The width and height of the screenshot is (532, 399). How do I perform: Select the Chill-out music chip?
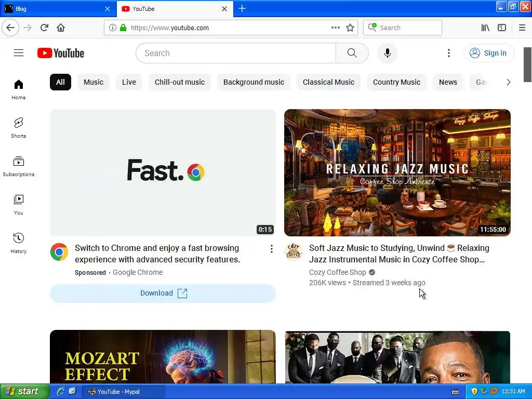coord(179,82)
